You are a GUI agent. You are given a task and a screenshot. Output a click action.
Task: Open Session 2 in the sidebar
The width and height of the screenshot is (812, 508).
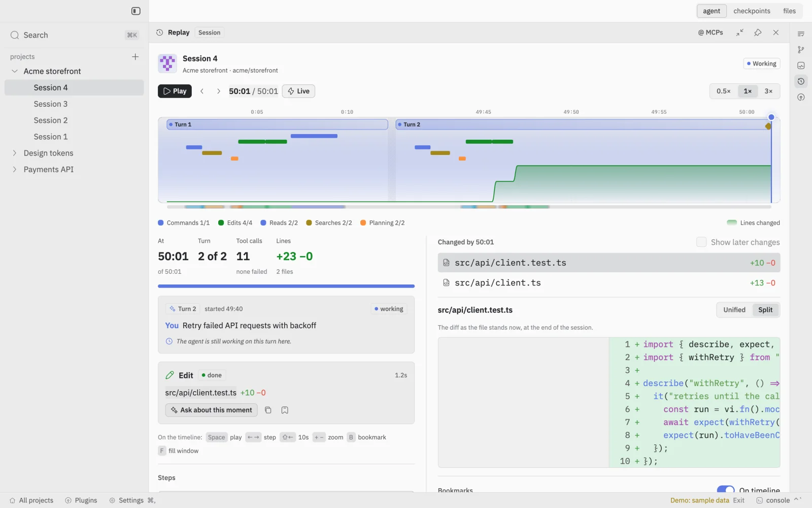coord(74,120)
